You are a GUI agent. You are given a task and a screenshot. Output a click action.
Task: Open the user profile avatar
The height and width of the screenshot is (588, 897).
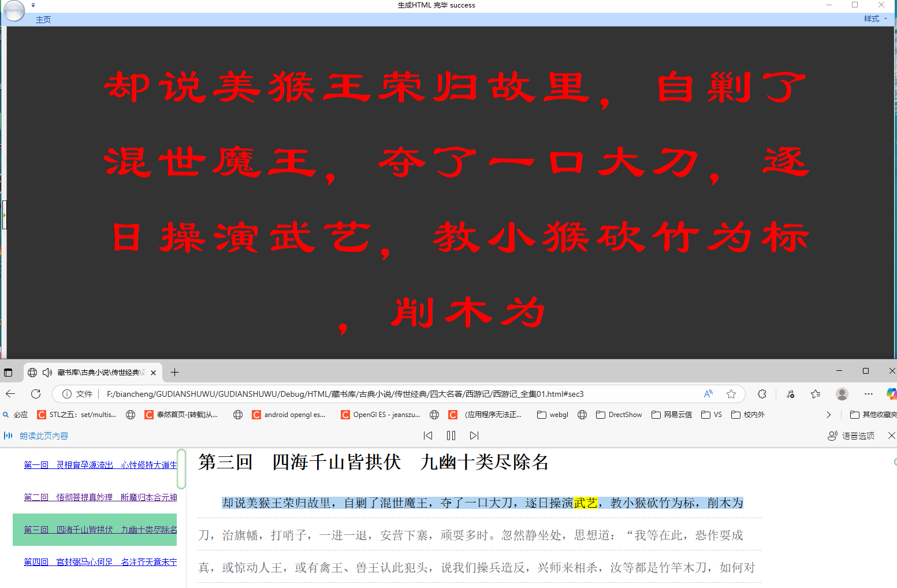pos(842,394)
